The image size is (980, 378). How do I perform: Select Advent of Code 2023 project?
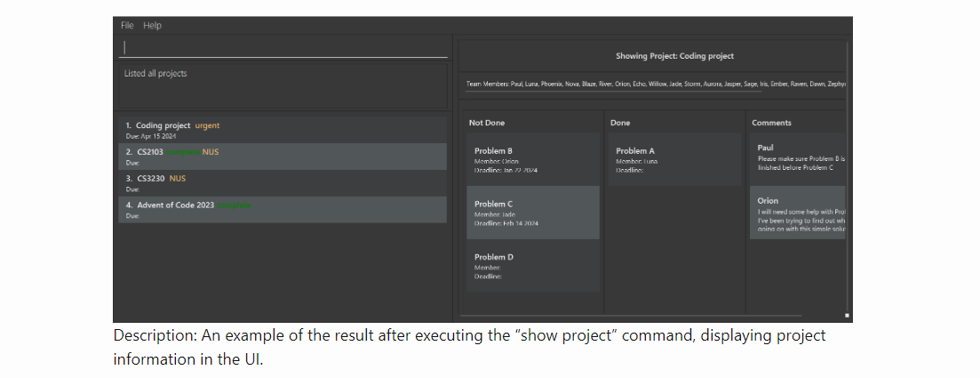tap(283, 210)
